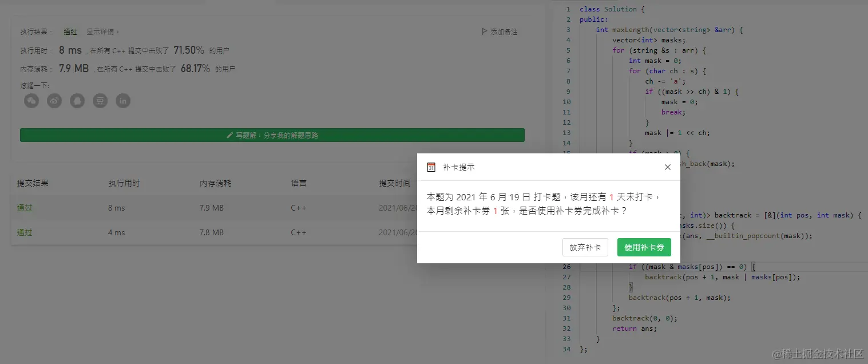Share the result to Weibo
The width and height of the screenshot is (868, 364).
coord(54,101)
